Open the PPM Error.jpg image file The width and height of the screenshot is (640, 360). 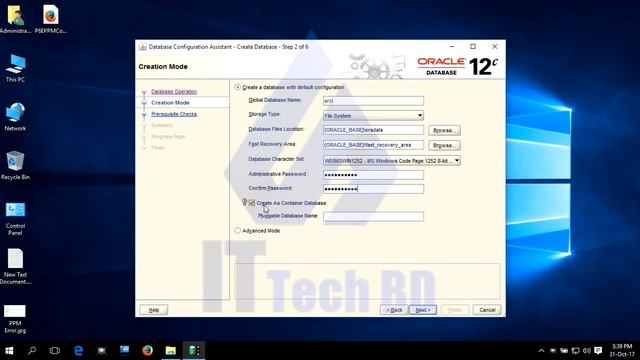[16, 319]
